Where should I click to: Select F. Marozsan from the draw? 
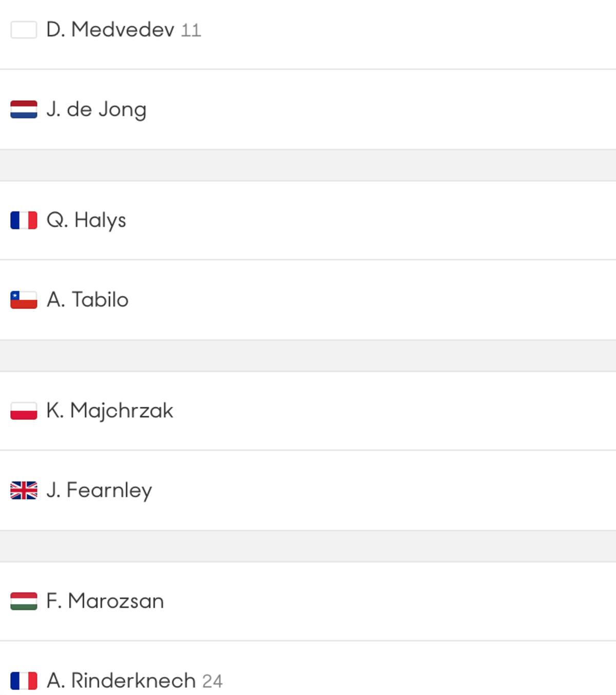pos(105,601)
